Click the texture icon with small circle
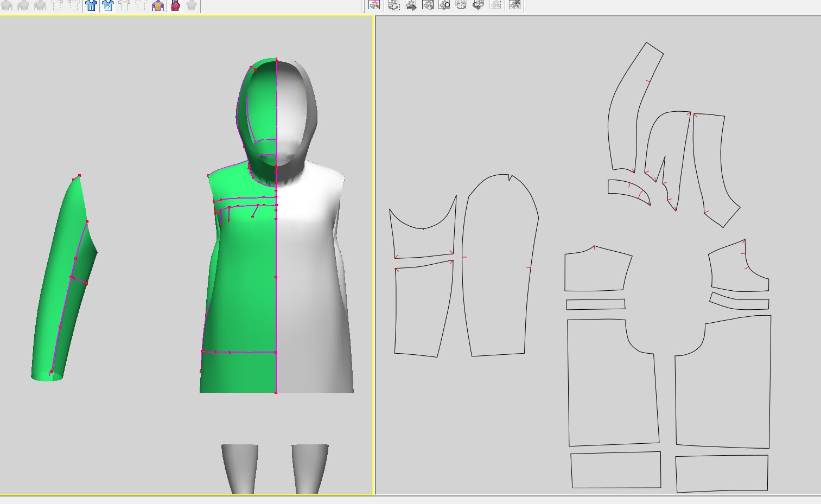Screen dimensions: 821x504 click(x=444, y=5)
